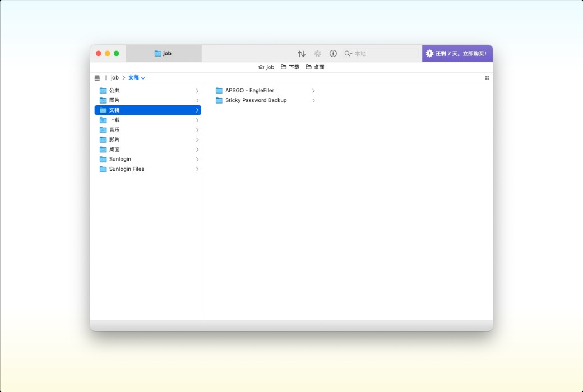Open the home 'job' quick access shortcut
The image size is (583, 392).
click(x=265, y=66)
